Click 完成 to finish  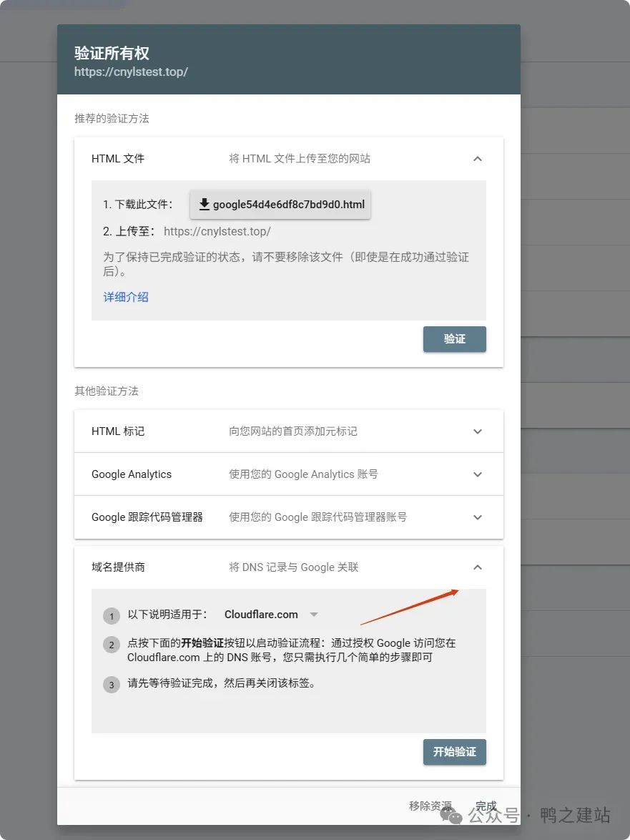[486, 806]
